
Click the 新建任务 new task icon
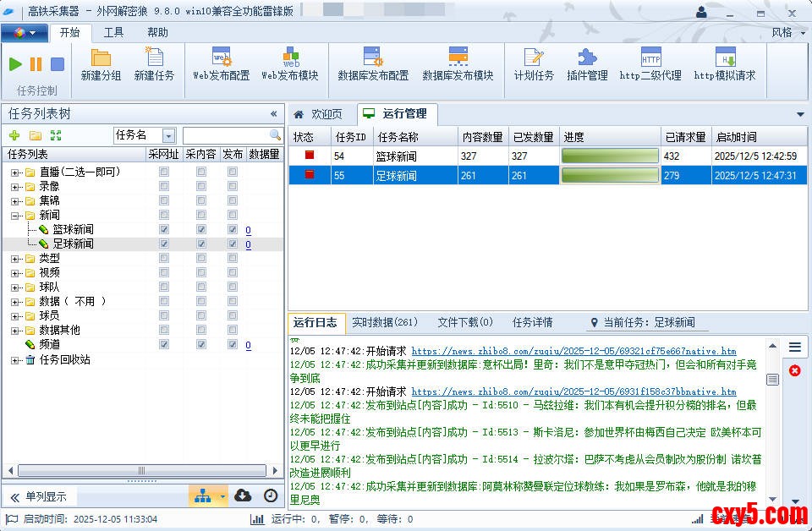point(154,65)
